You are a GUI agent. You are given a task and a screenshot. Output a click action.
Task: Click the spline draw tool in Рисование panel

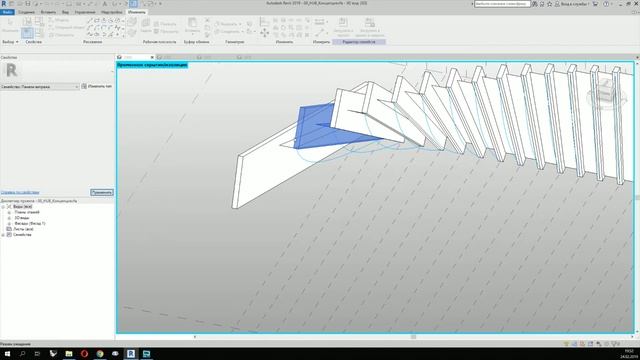[x=118, y=28]
